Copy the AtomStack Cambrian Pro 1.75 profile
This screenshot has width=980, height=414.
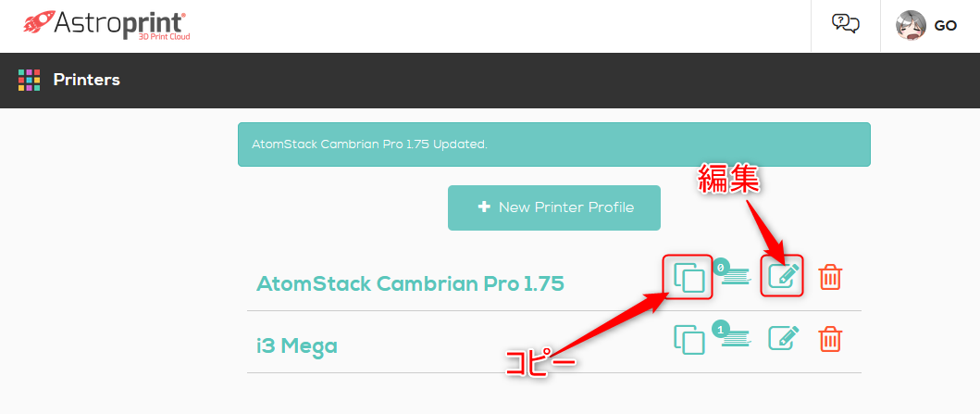[689, 277]
